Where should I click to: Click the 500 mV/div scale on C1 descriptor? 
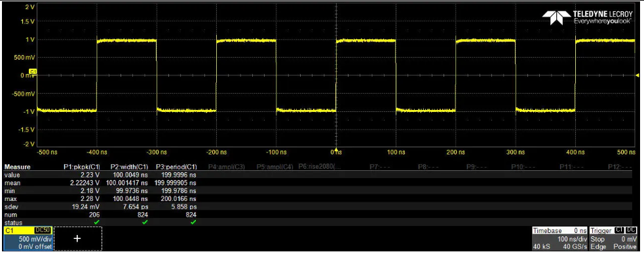36,239
